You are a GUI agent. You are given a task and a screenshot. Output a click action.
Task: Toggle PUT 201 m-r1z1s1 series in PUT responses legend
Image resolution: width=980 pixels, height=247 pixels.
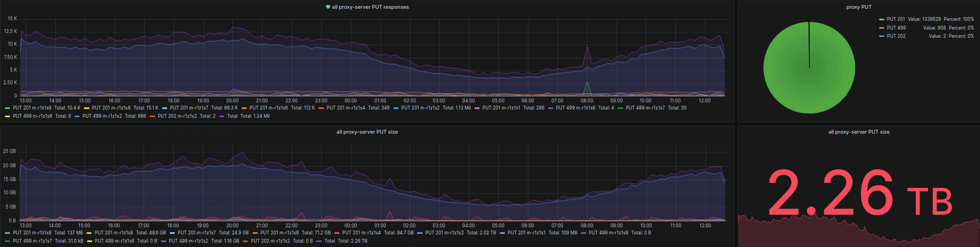pyautogui.click(x=502, y=108)
